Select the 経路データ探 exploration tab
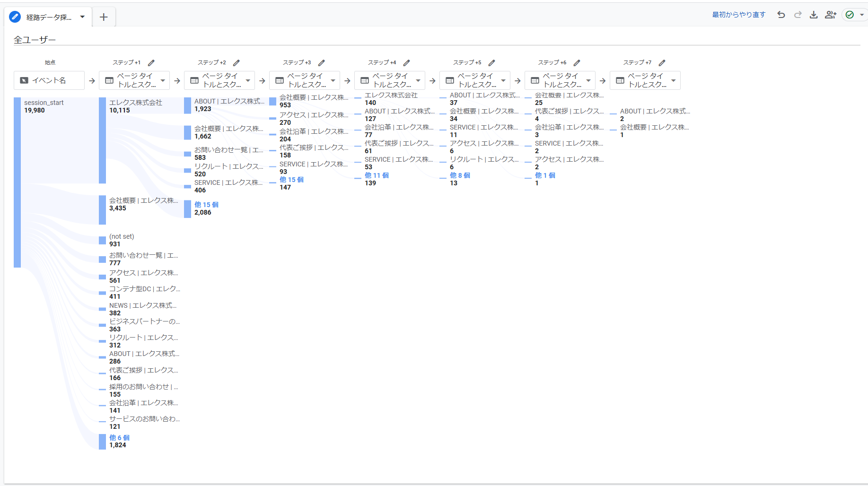868x486 pixels. pos(47,17)
